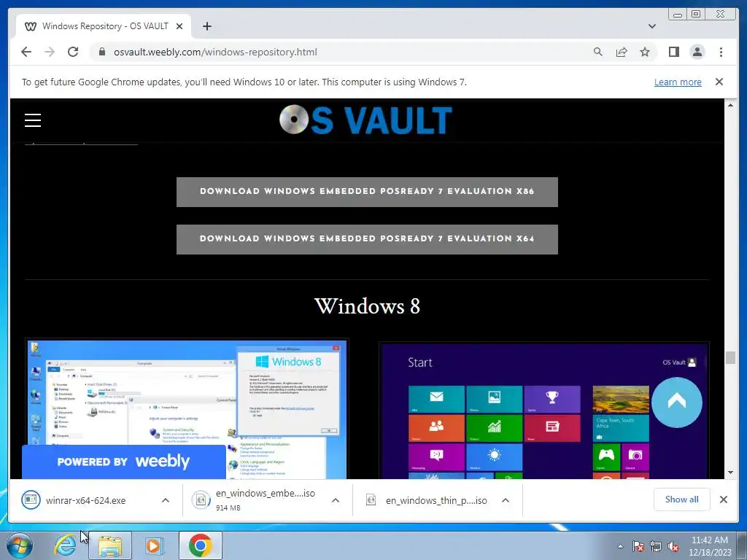The height and width of the screenshot is (560, 747).
Task: Download Windows Embedded POSReady 7 Evaluation x86
Action: [367, 192]
